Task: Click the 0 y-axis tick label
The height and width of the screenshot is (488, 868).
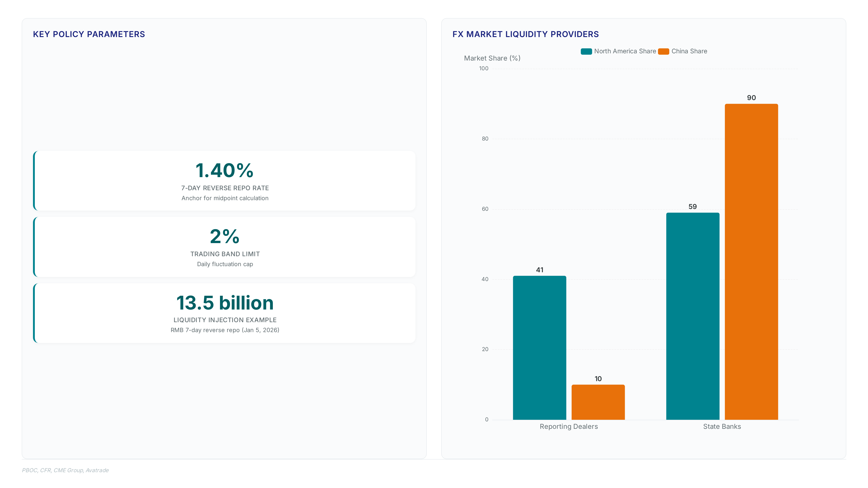Action: click(x=487, y=420)
